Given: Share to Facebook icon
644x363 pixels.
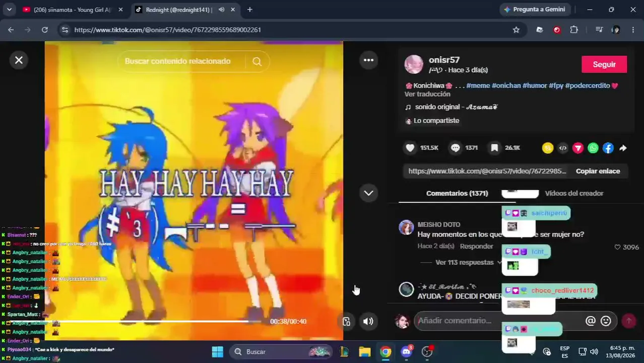Looking at the screenshot, I should (x=608, y=148).
